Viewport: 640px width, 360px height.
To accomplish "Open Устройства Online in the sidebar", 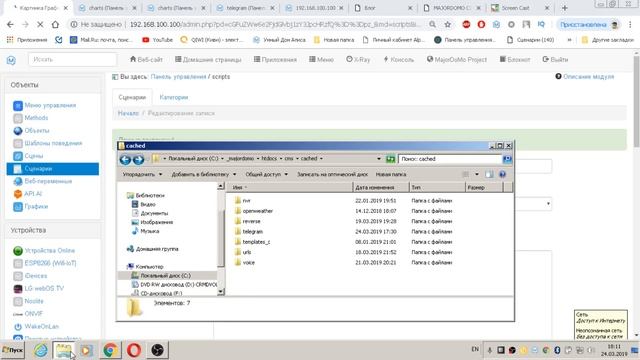I will (49, 251).
